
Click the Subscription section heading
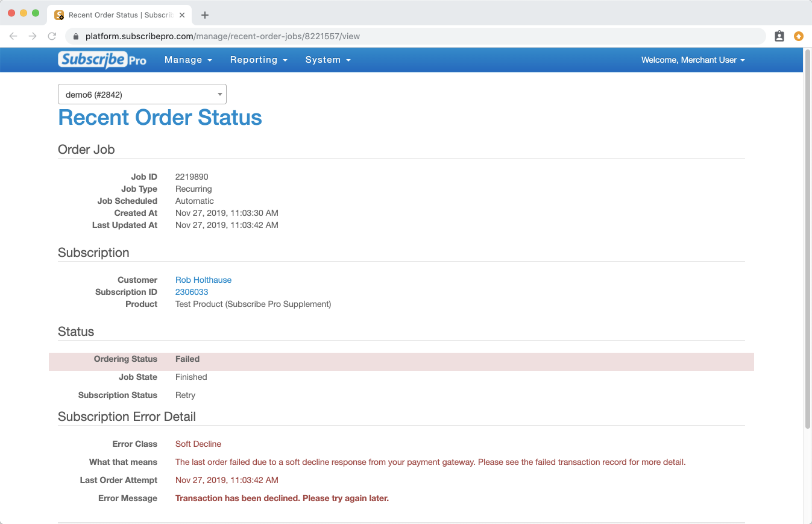point(93,253)
